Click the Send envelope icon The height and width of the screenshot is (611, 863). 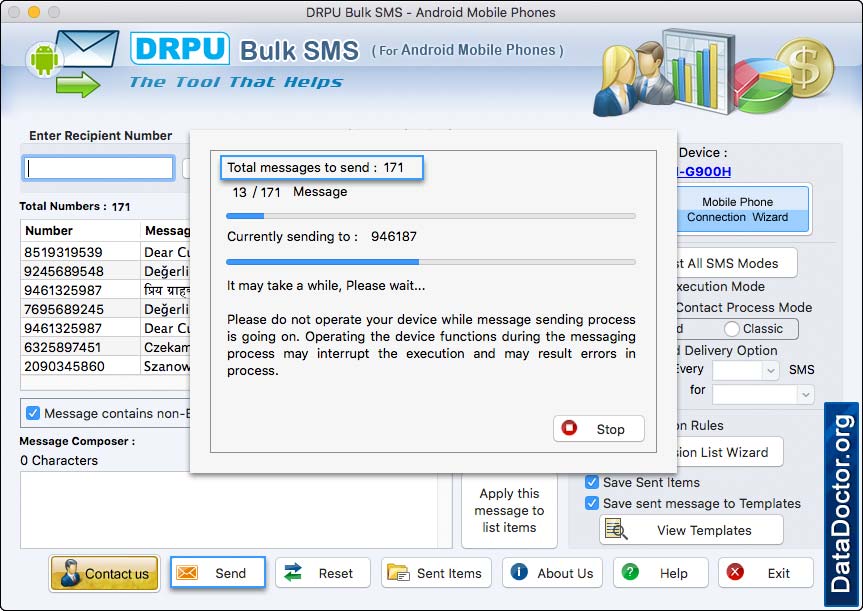click(x=187, y=572)
